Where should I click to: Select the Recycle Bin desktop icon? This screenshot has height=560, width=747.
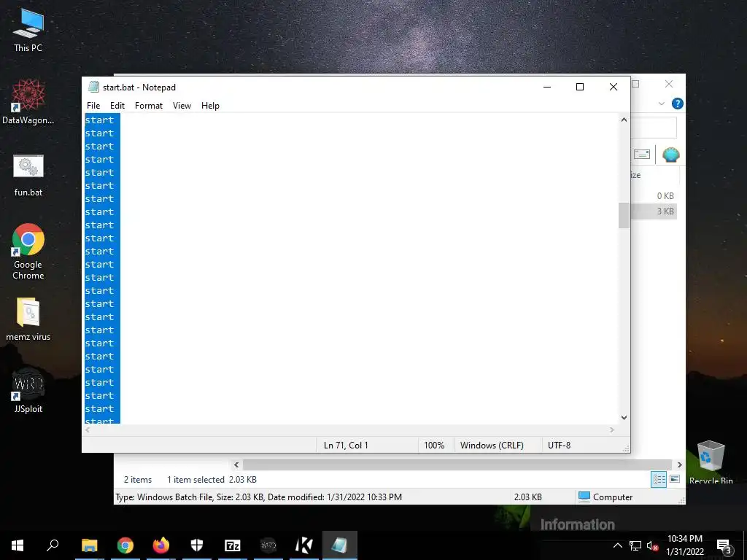pos(711,462)
